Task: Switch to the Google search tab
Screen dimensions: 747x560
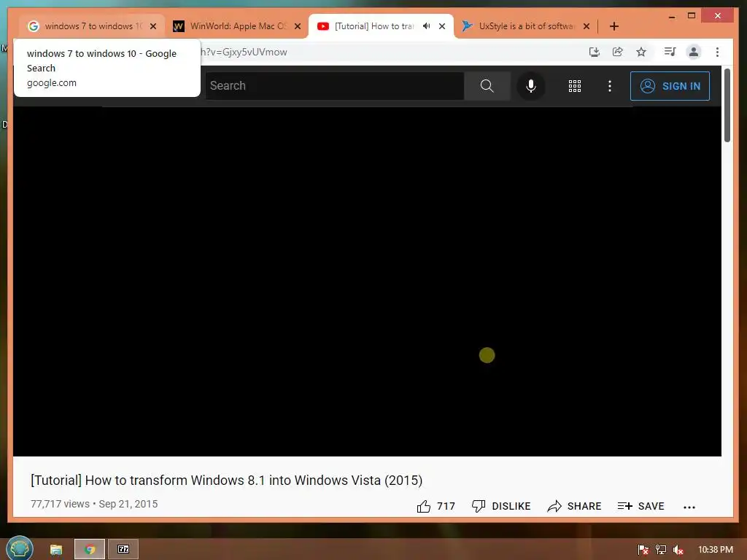Action: click(90, 26)
